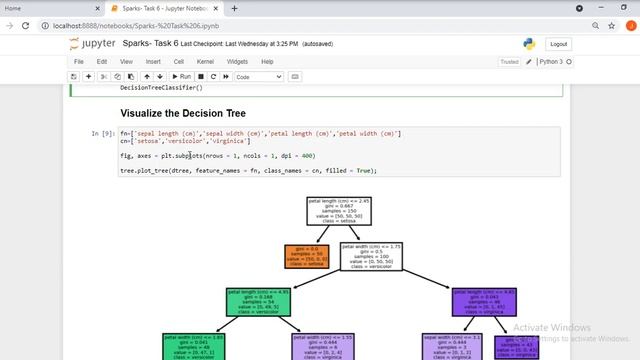Rename the notebook title Sparks- Task 6
The width and height of the screenshot is (640, 360).
tap(150, 43)
